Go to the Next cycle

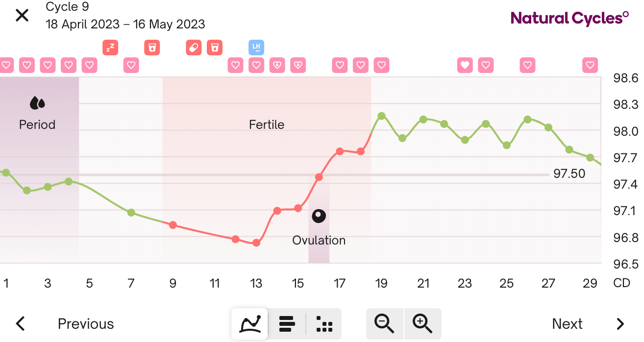pyautogui.click(x=567, y=324)
